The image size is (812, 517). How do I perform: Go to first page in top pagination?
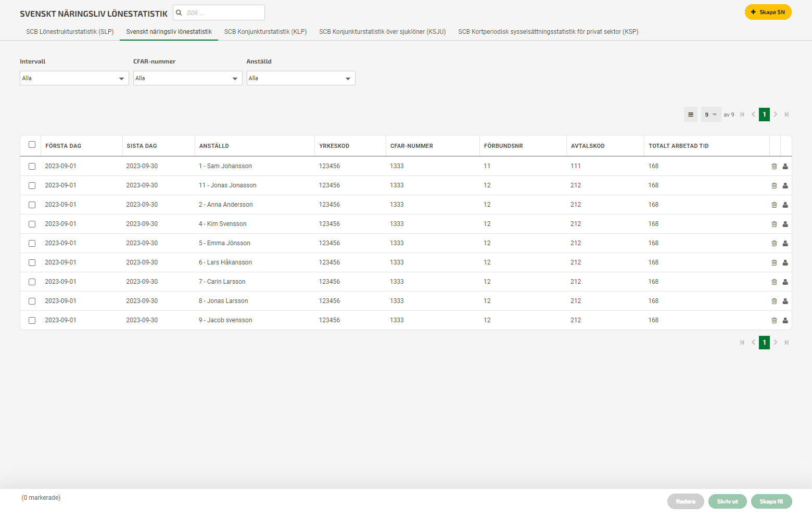pyautogui.click(x=742, y=115)
